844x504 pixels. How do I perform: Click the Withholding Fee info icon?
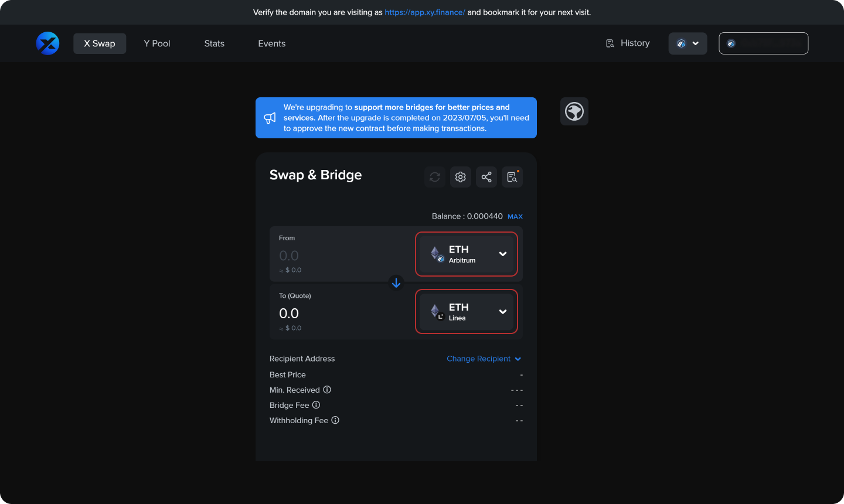[335, 420]
